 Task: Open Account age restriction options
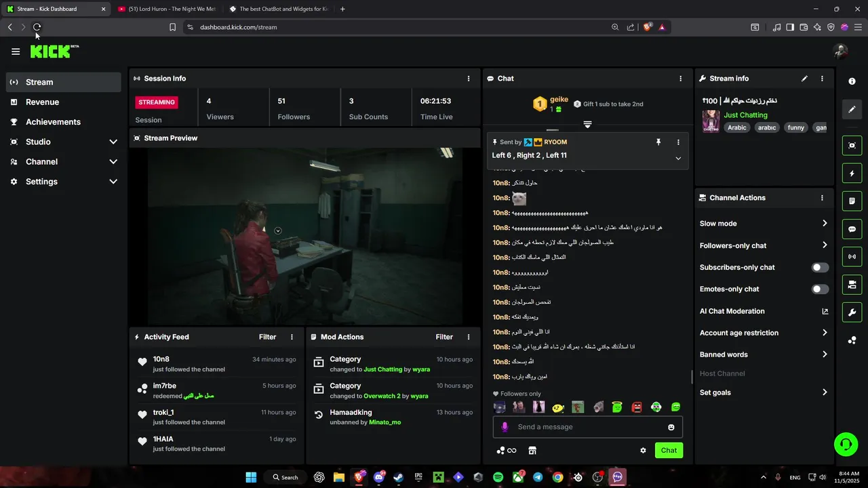(x=764, y=333)
